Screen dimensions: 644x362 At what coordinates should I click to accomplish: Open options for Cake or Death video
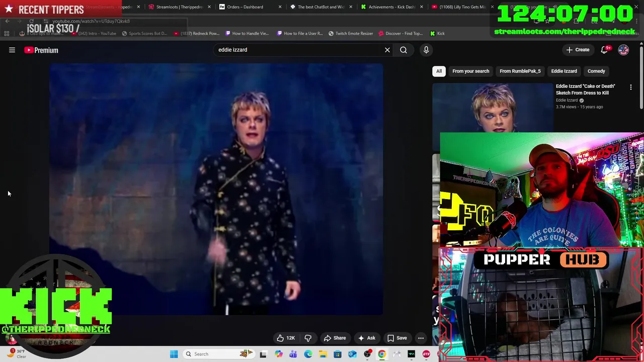click(x=630, y=87)
